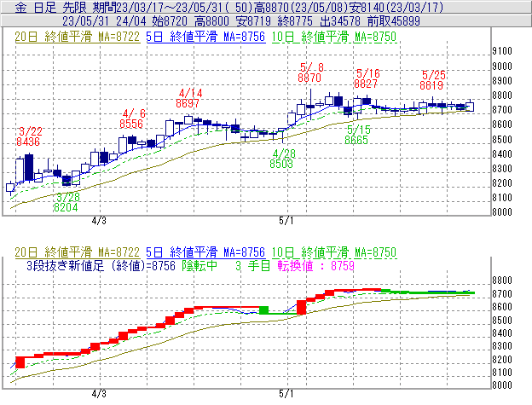This screenshot has width=532, height=405.
Task: Click the 4/3 date label under lower chart
Action: point(99,394)
